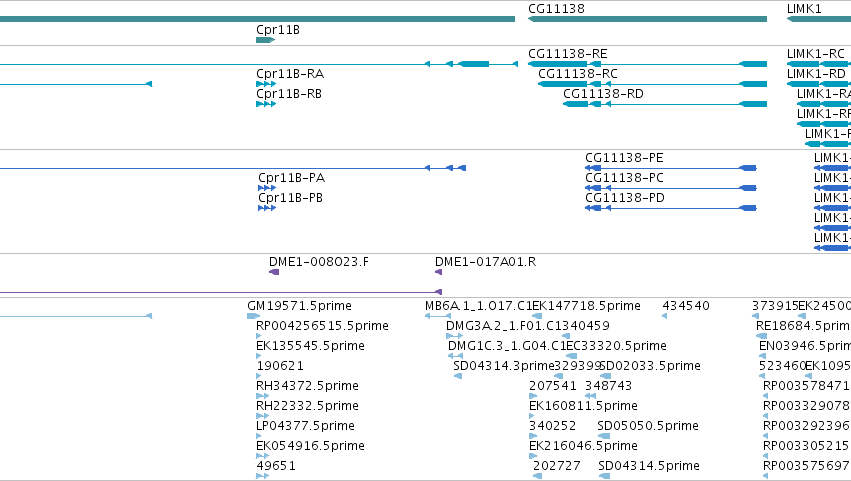The image size is (851, 481).
Task: Open the LIMK1-RD transcript label
Action: (x=816, y=74)
